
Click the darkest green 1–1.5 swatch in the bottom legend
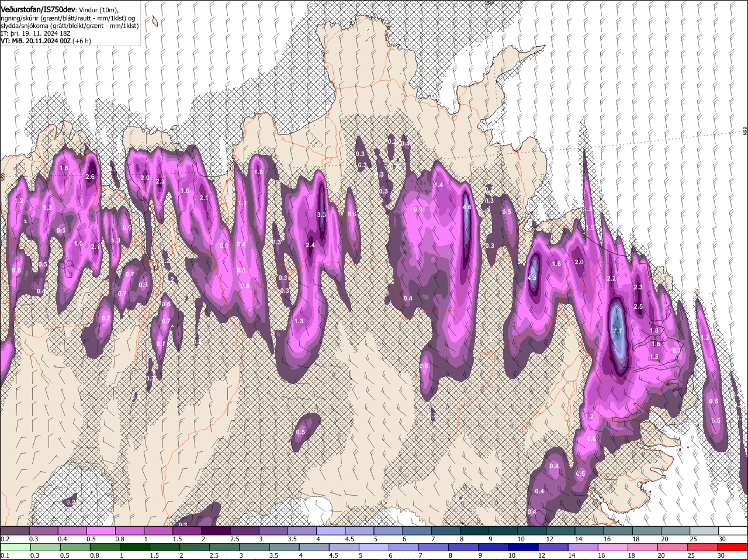tap(135, 547)
